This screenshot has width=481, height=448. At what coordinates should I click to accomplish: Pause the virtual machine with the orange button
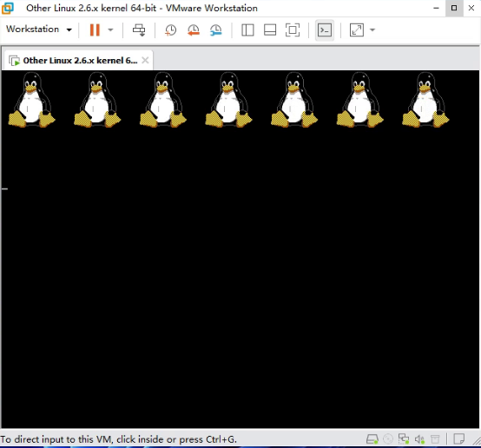[x=95, y=30]
